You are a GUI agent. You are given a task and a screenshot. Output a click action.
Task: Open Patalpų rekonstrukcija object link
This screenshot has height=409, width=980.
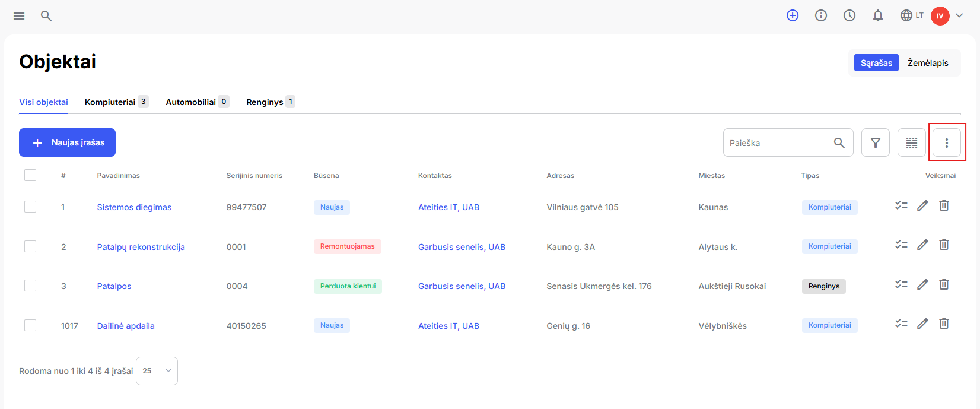pyautogui.click(x=141, y=247)
